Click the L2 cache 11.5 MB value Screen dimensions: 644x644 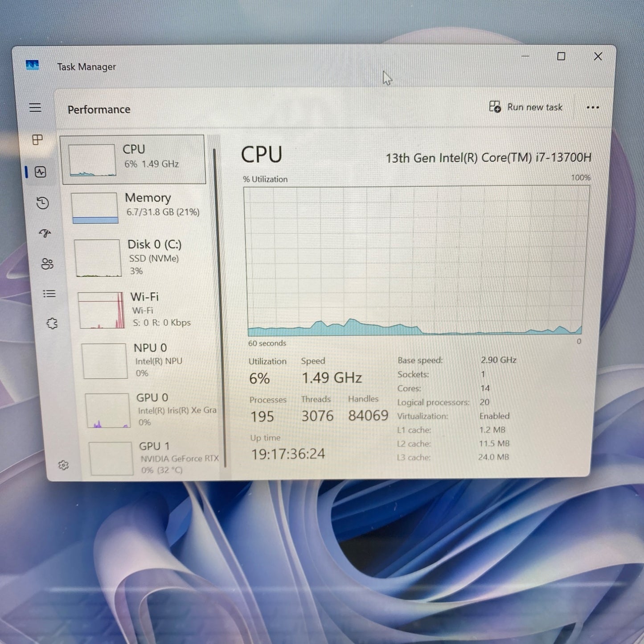click(494, 443)
